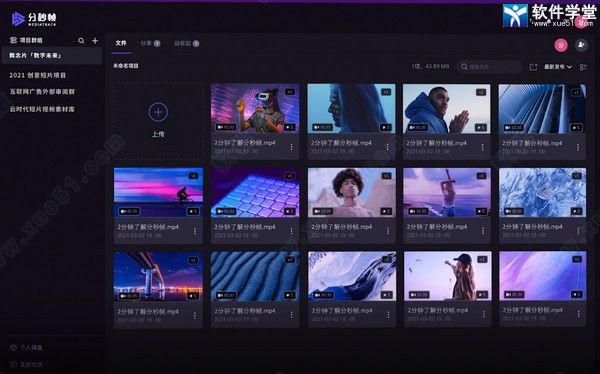Switch to the 分享 tab
The width and height of the screenshot is (600, 374).
click(x=150, y=43)
